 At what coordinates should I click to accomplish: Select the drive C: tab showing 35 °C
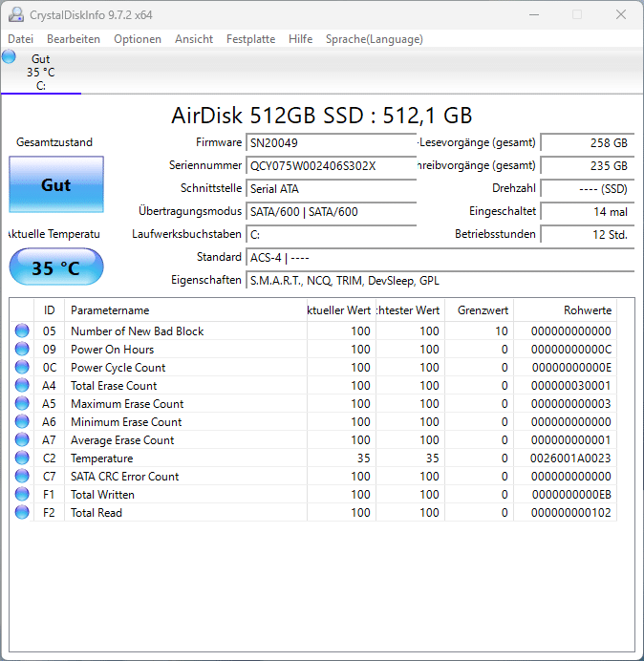[40, 73]
